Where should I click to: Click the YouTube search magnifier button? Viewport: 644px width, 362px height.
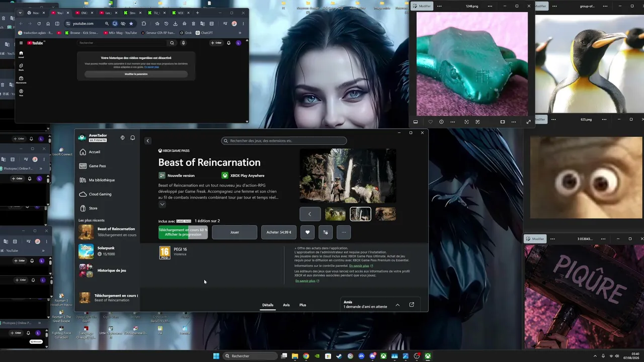(x=172, y=43)
